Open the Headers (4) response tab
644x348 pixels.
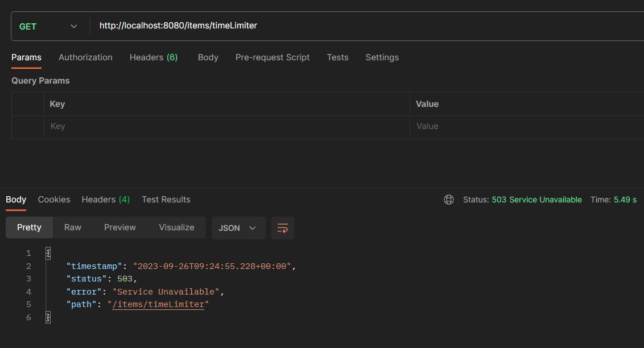coord(105,200)
